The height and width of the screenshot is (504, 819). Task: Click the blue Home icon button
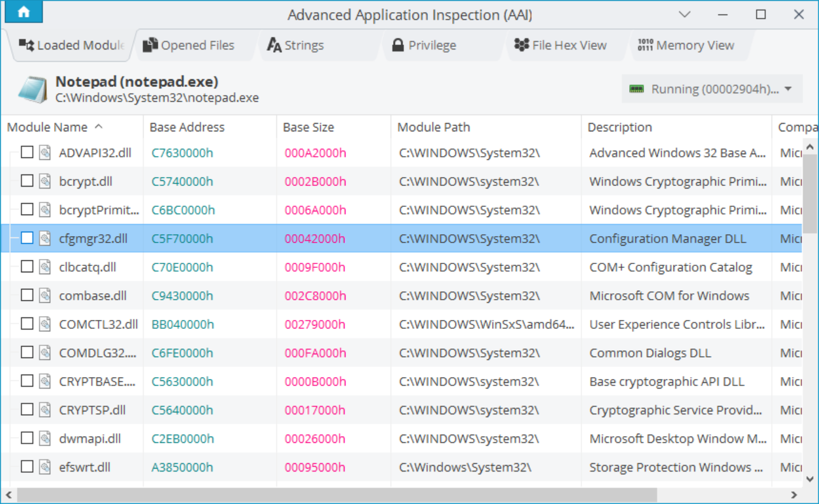point(23,12)
